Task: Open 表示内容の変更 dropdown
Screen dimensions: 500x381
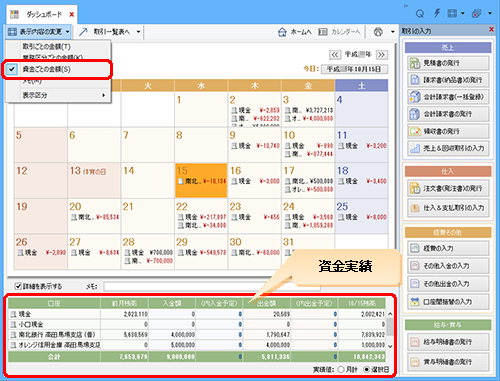Action: click(38, 32)
